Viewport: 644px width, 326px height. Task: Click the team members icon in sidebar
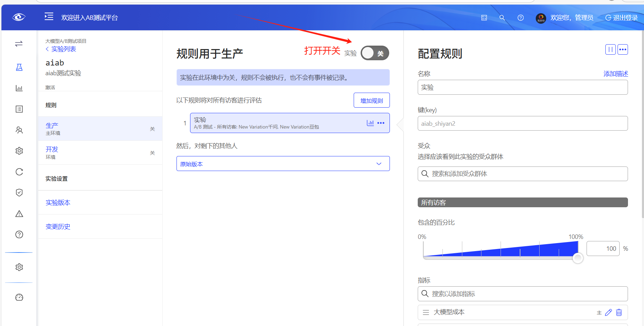click(19, 130)
